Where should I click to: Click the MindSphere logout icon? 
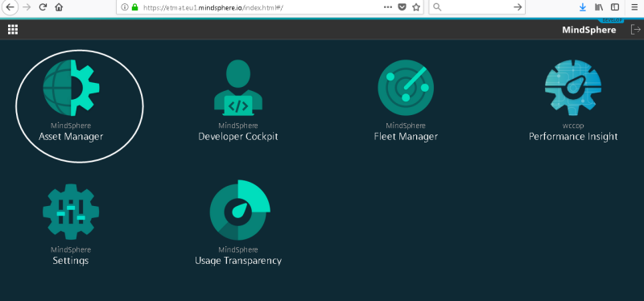pyautogui.click(x=635, y=30)
